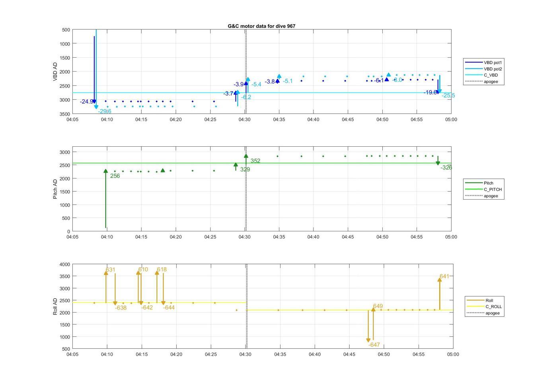Click the '352' pitch data label
Screen dimensions: 557x392
pos(255,161)
